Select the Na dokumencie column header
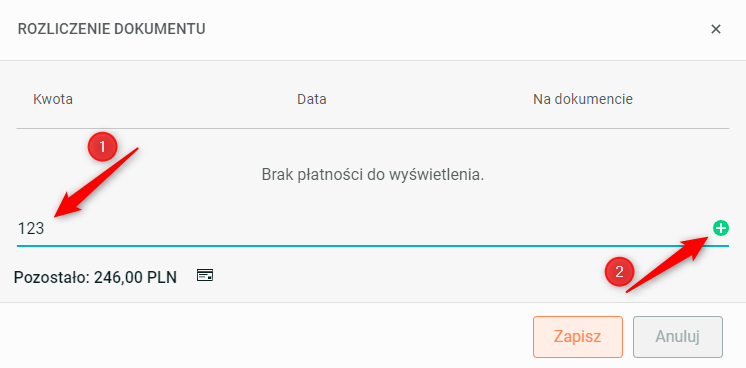This screenshot has height=368, width=746. coord(583,99)
